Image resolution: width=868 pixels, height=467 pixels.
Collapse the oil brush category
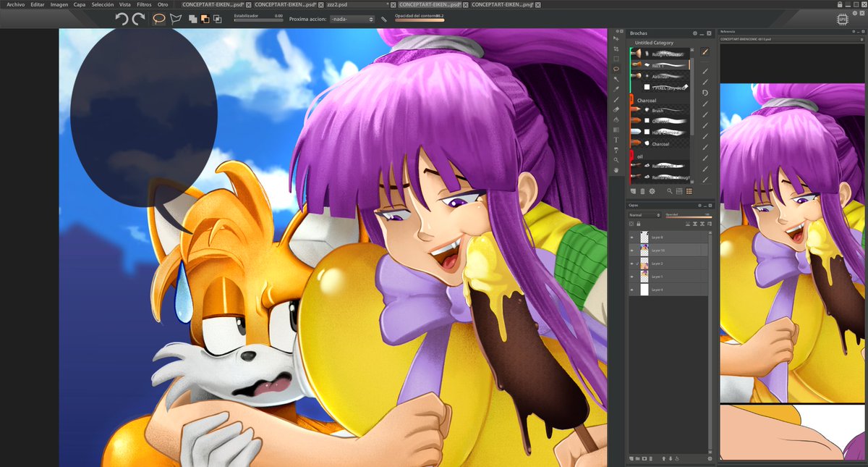(x=632, y=155)
